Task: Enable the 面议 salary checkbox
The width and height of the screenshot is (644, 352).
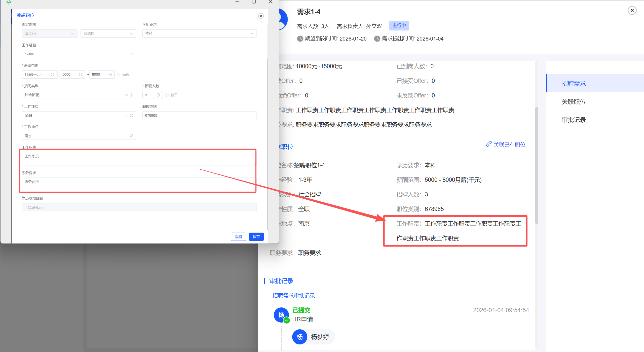Action: pyautogui.click(x=119, y=75)
